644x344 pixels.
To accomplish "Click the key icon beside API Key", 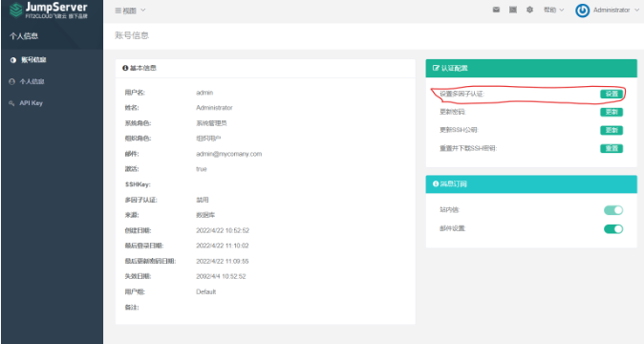I will [x=11, y=103].
